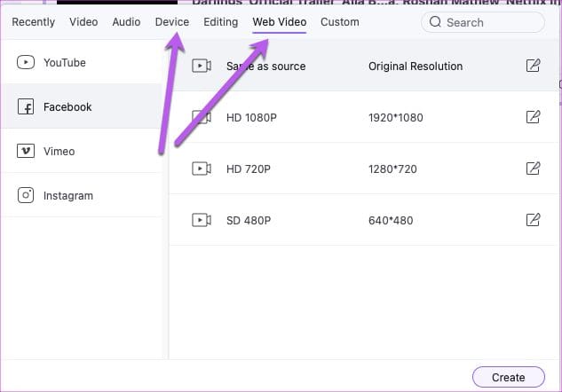Open edit settings for HD 720P
562x392 pixels.
533,169
